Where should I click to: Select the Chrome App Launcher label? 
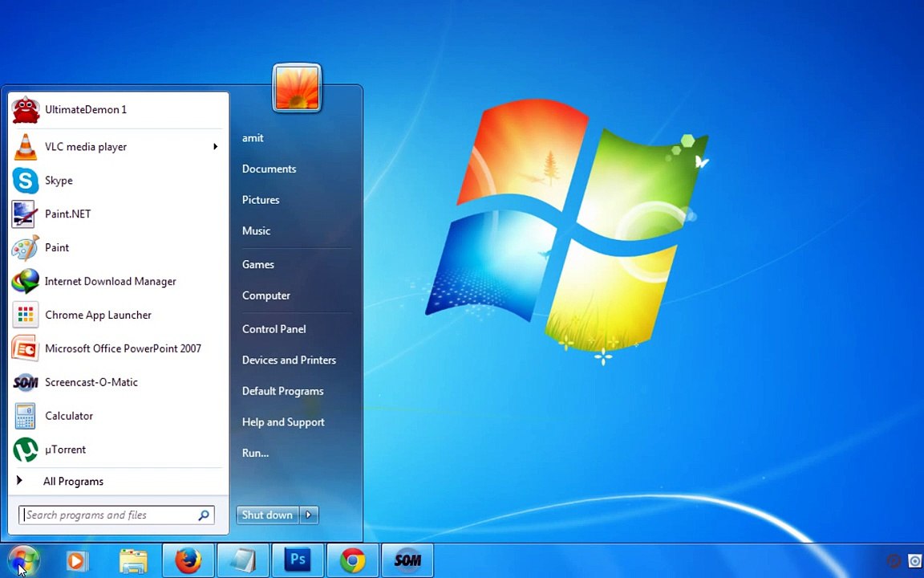point(99,315)
